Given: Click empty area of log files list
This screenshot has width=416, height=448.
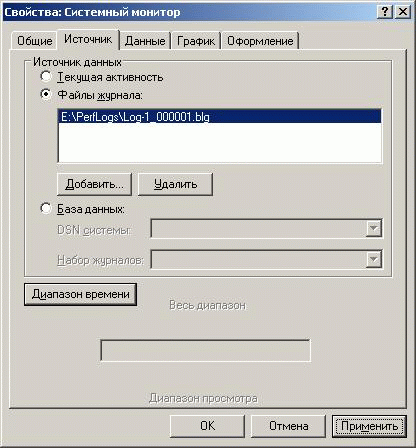Looking at the screenshot, I should pos(220,142).
